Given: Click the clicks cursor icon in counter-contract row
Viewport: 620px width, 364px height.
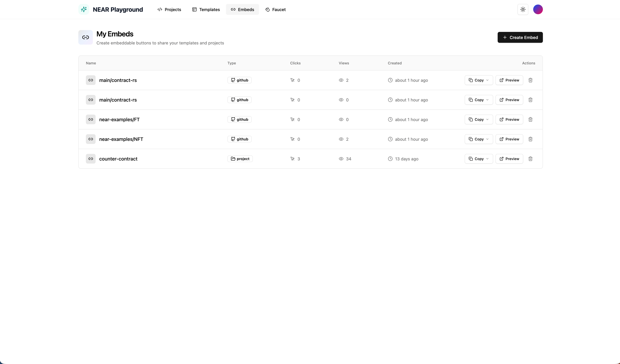Looking at the screenshot, I should coord(292,159).
